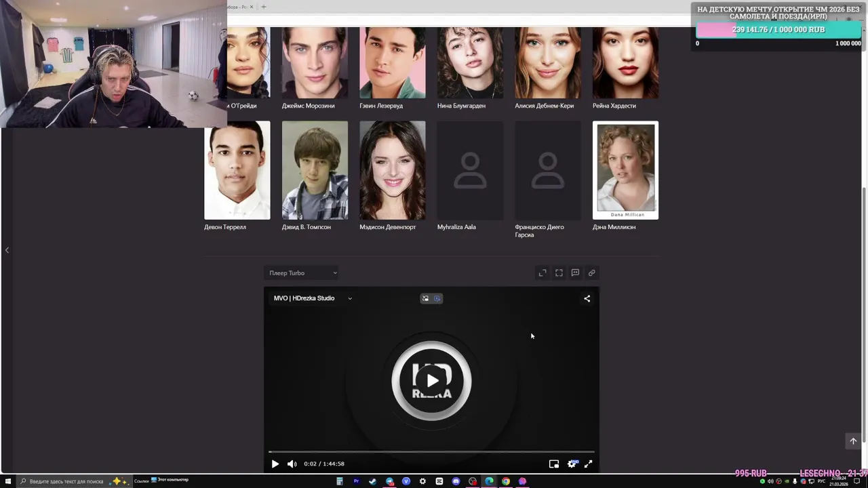Open the Windows Start menu
This screenshot has height=488, width=868.
pyautogui.click(x=7, y=481)
